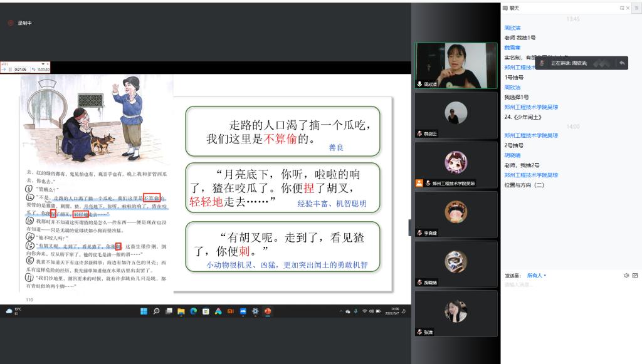This screenshot has width=642, height=364.
Task: Open Task View in the shared taskbar
Action: coord(169,311)
